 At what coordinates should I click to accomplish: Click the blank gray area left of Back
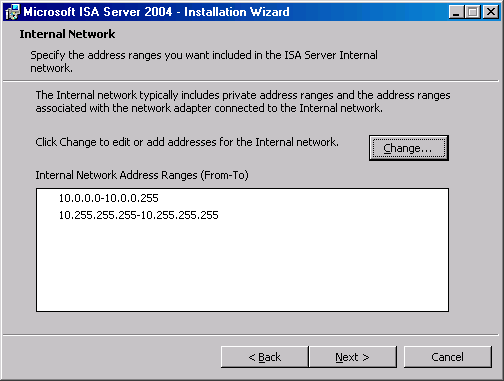pyautogui.click(x=112, y=357)
